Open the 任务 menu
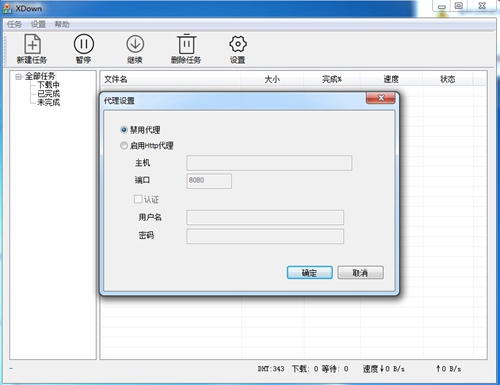Viewport: 500px width, 385px height. [x=14, y=24]
